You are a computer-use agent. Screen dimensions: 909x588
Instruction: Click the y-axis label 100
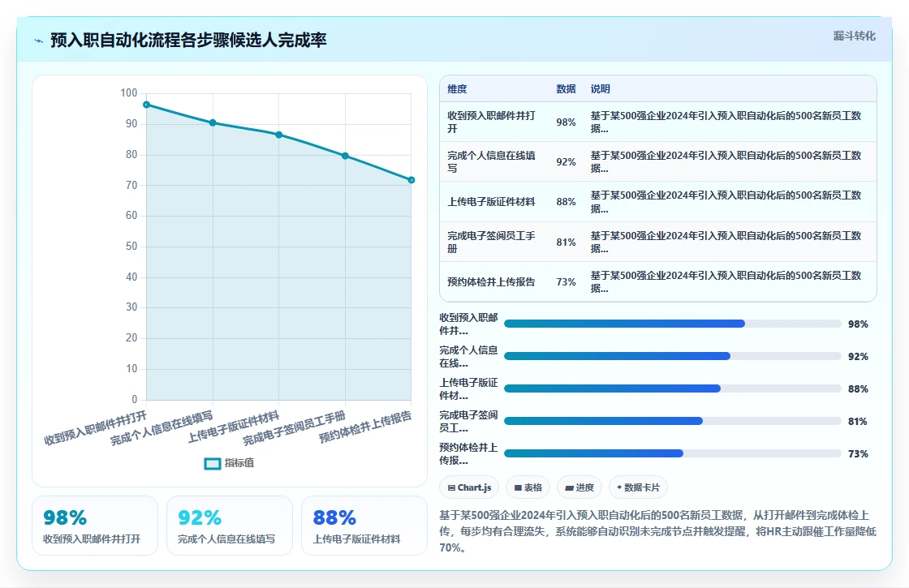[x=129, y=93]
